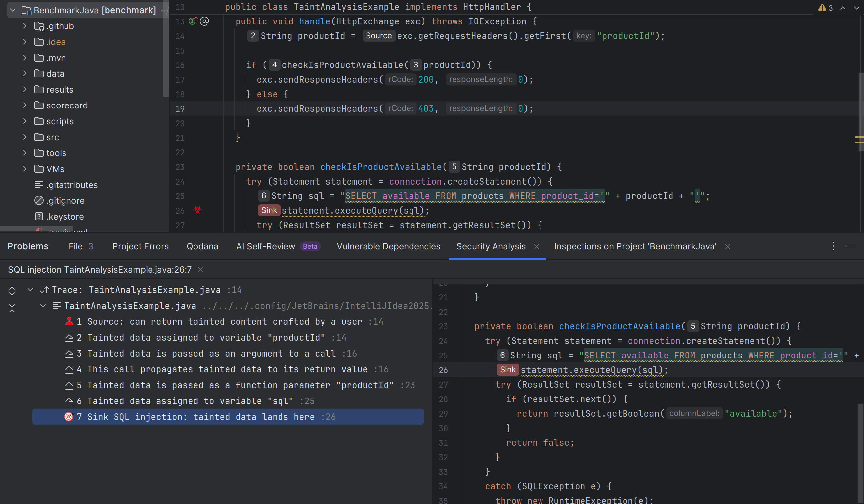This screenshot has height=504, width=864.
Task: Click the Sink badge on statement.executeQuery
Action: pos(269,210)
